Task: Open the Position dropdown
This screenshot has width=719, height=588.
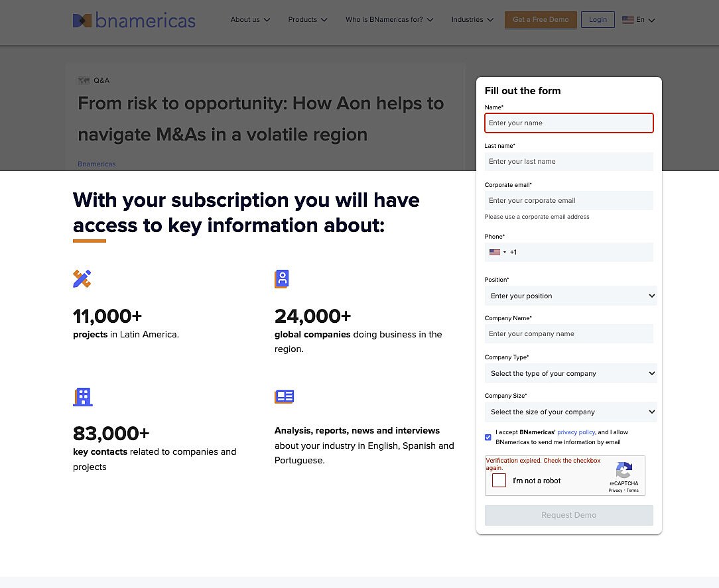Action: point(570,296)
